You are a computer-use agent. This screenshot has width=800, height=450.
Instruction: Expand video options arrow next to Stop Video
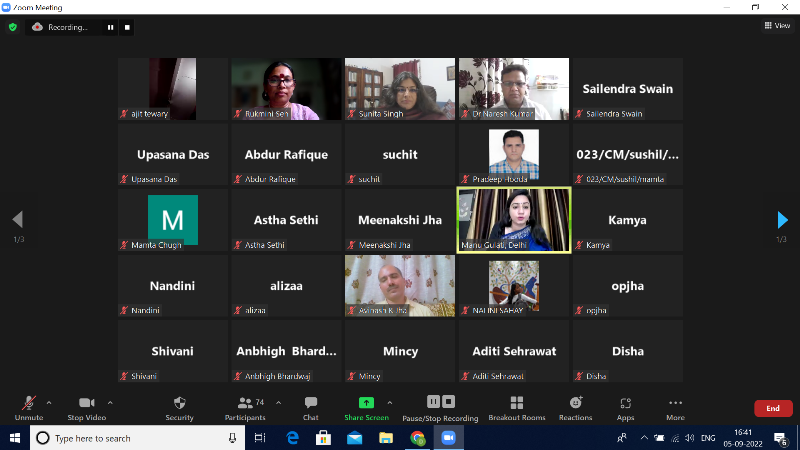click(110, 402)
